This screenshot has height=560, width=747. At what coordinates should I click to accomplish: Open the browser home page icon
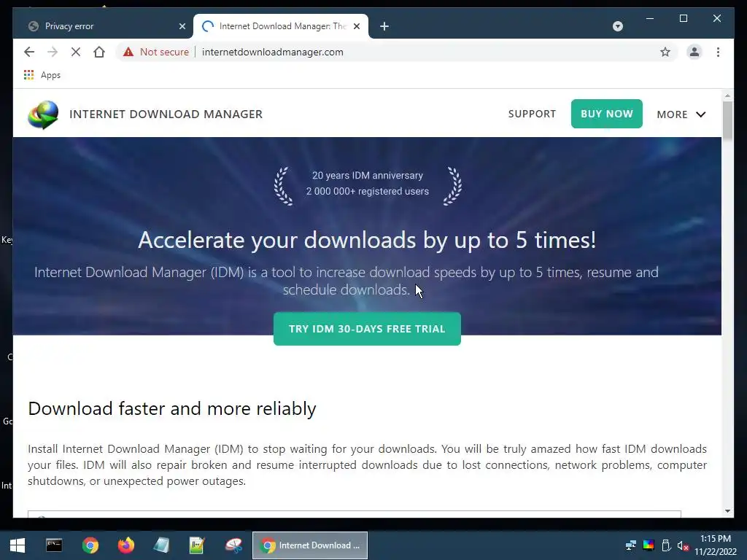click(x=99, y=52)
